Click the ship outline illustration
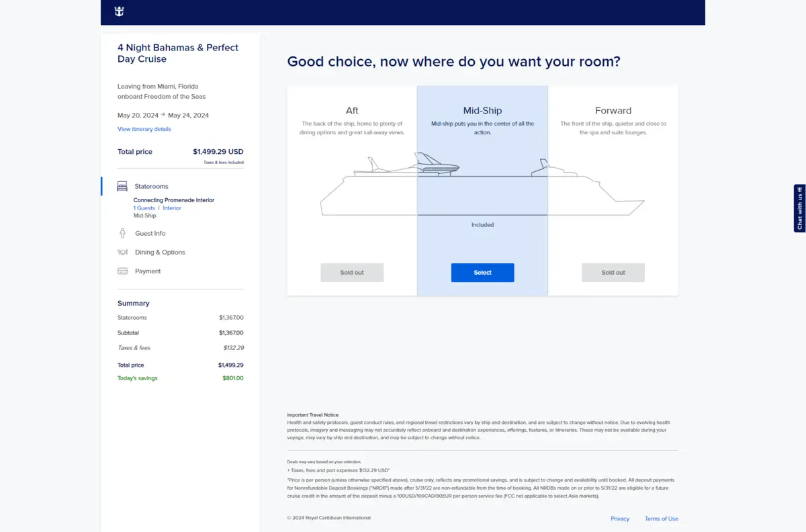Screen dimensions: 806x532 [482, 185]
